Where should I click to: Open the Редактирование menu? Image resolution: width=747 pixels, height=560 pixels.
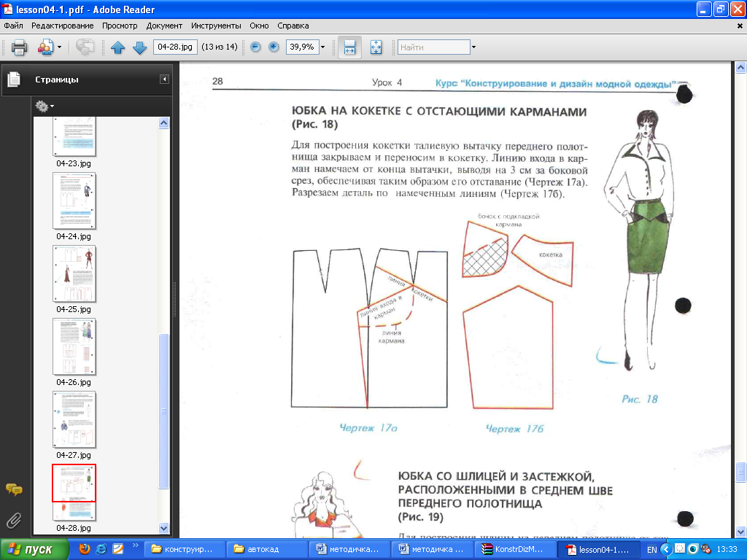(63, 26)
